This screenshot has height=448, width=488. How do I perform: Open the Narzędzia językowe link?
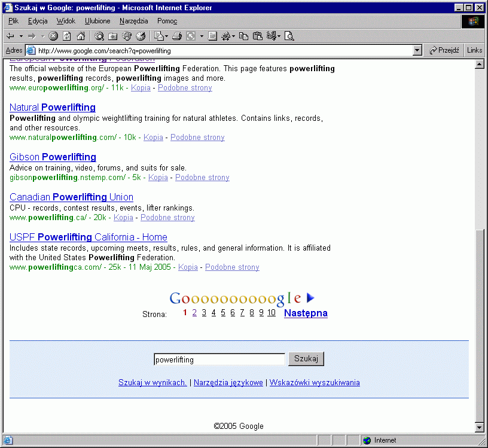pos(228,383)
